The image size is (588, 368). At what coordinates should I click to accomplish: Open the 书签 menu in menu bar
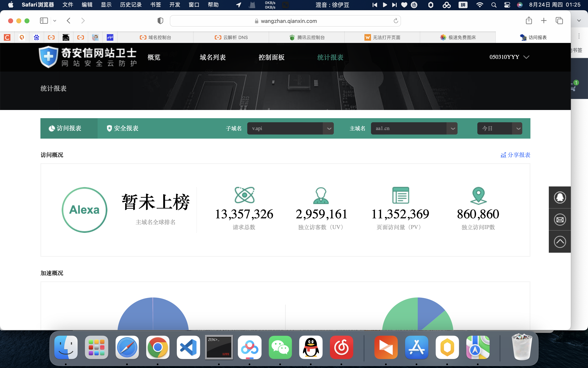tap(156, 5)
